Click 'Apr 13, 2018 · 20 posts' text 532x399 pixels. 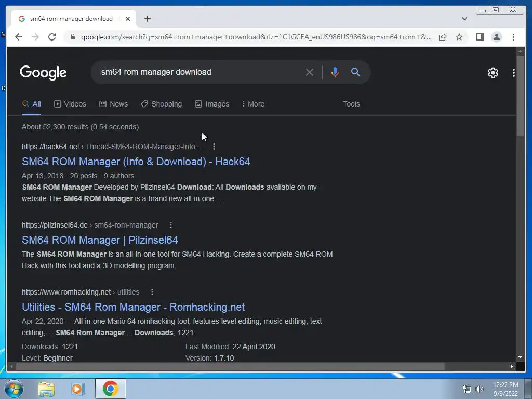pyautogui.click(x=60, y=176)
